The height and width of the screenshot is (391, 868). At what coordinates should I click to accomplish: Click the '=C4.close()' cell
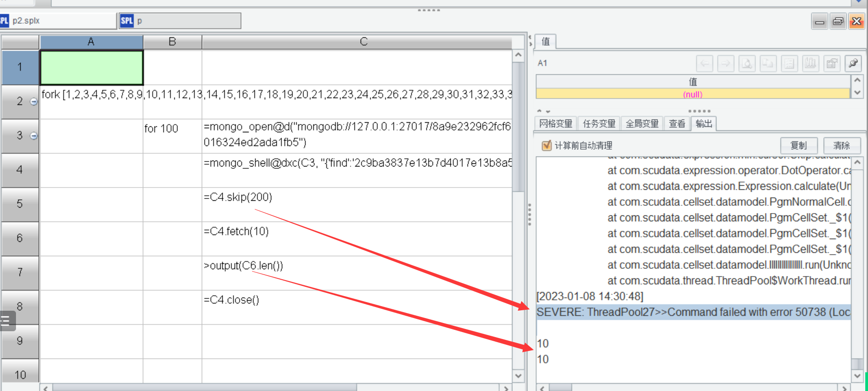point(357,307)
